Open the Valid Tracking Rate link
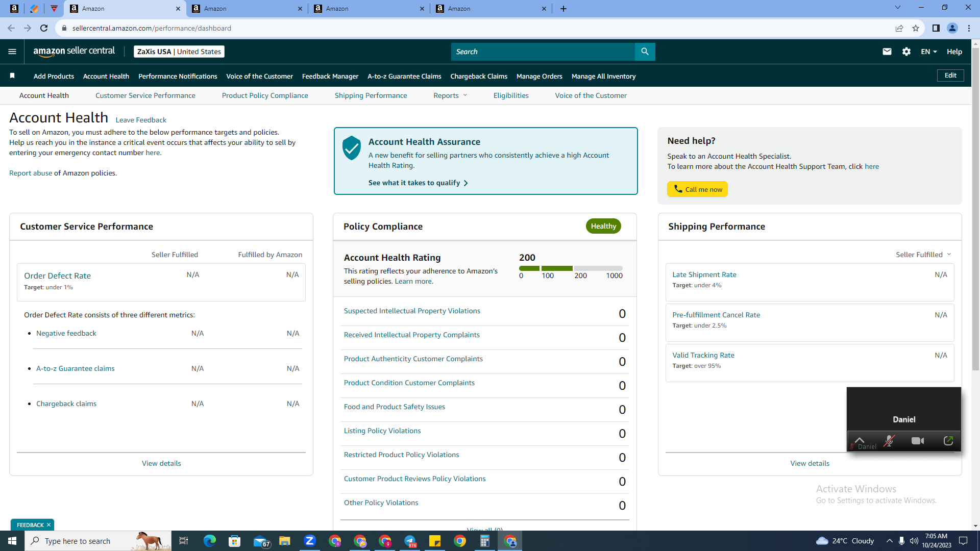Image resolution: width=980 pixels, height=551 pixels. click(703, 355)
